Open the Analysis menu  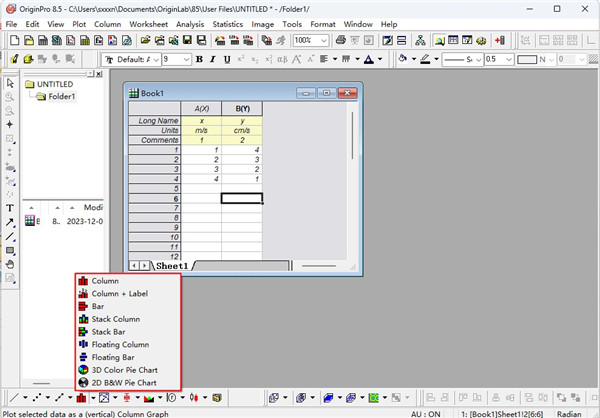pyautogui.click(x=188, y=23)
